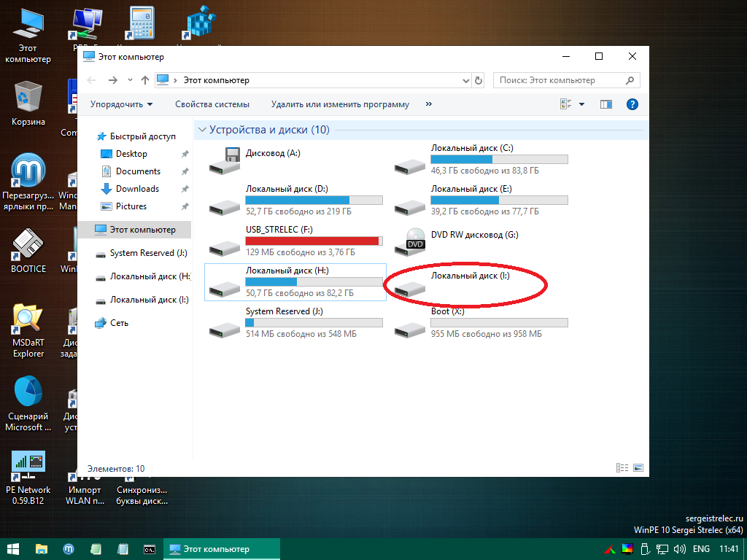Viewport: 747px width, 560px height.
Task: Select Downloads in quick access
Action: click(137, 189)
